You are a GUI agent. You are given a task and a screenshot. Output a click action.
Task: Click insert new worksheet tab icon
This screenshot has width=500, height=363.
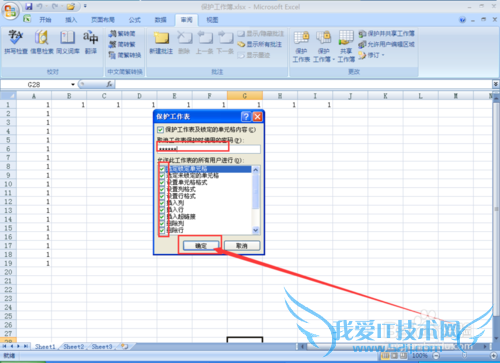pyautogui.click(x=125, y=346)
